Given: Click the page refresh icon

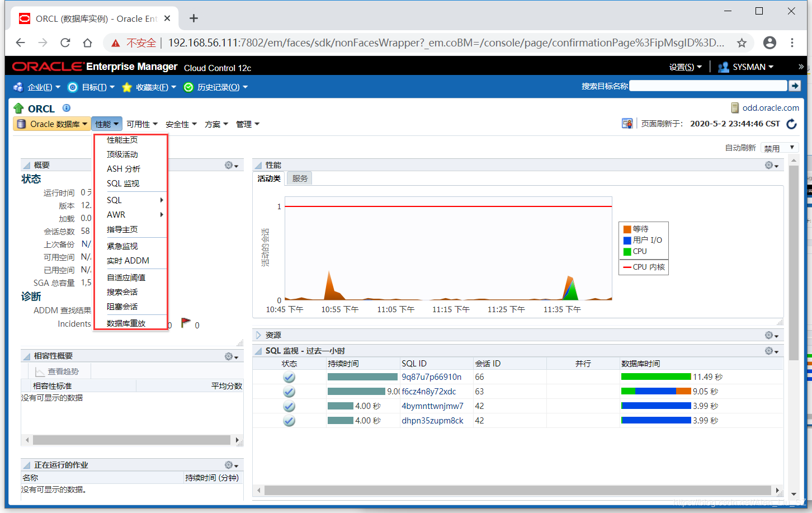Looking at the screenshot, I should [791, 124].
